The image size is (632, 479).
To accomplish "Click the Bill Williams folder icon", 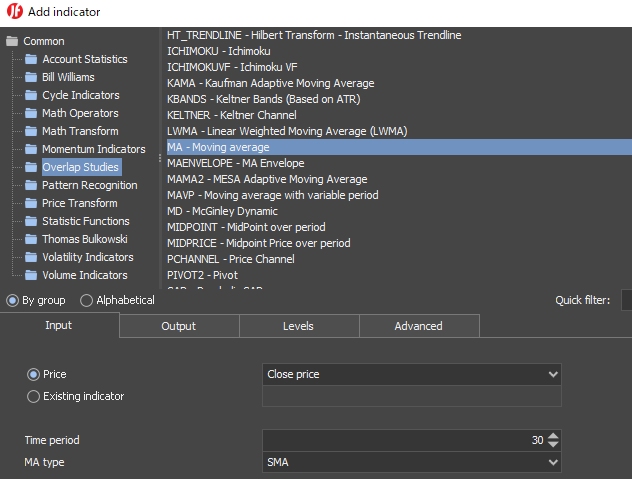I will click(x=32, y=77).
